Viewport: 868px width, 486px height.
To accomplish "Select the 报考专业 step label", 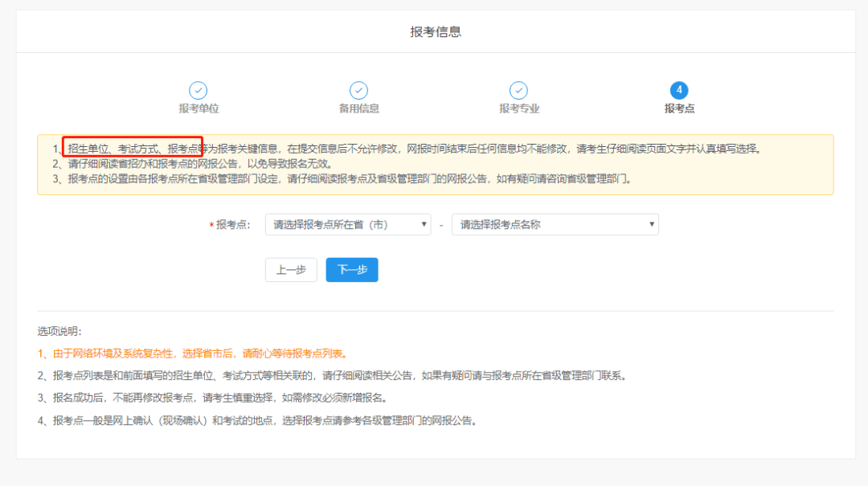I will pyautogui.click(x=519, y=108).
